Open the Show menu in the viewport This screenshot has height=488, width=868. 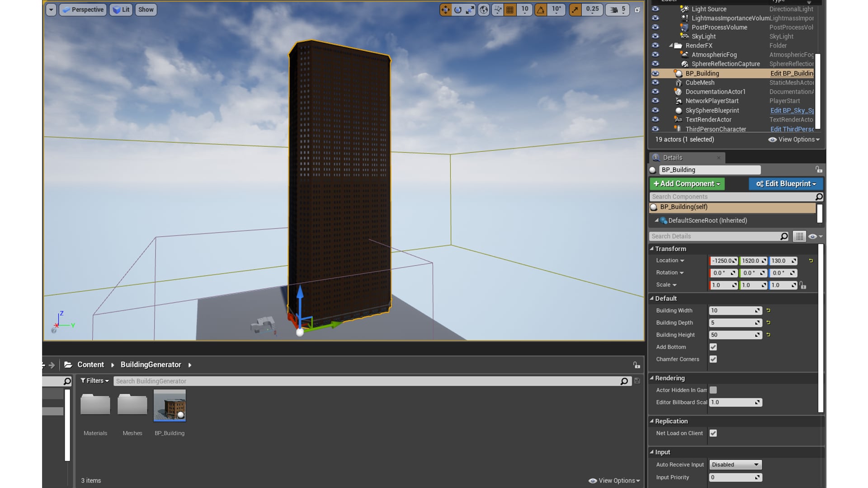tap(146, 9)
